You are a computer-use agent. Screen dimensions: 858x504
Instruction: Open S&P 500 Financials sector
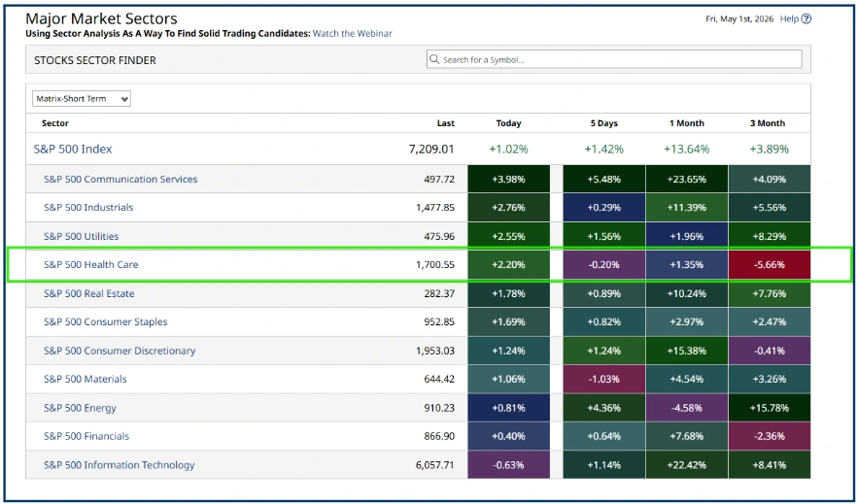point(86,436)
